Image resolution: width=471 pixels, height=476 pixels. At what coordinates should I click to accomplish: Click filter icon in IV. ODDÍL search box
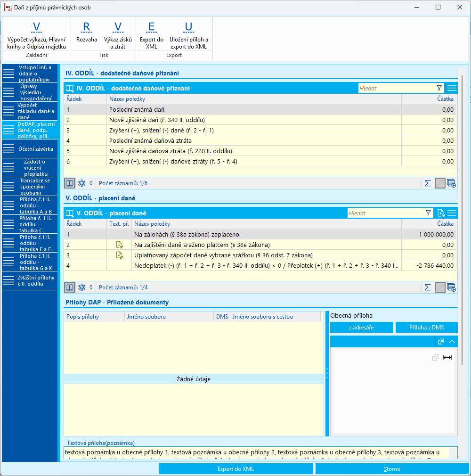click(439, 88)
